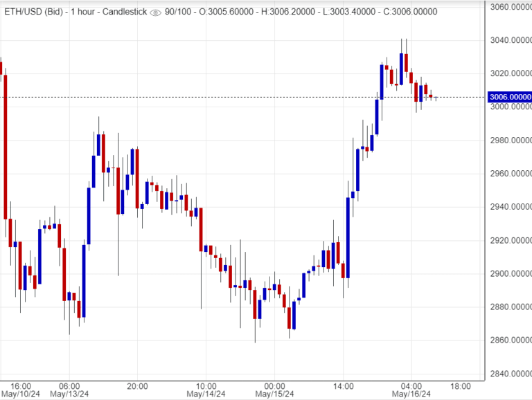Click the 2840.00000 price axis label
Viewport: 532px width, 400px height.
click(x=509, y=374)
